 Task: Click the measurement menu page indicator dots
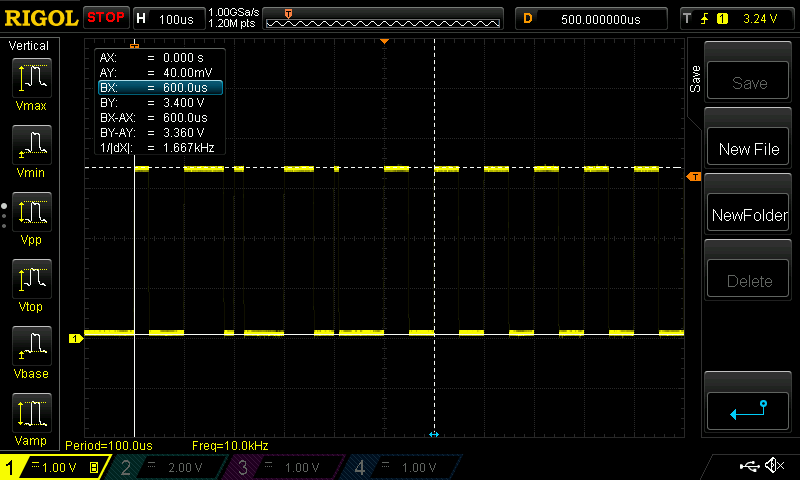pyautogui.click(x=4, y=216)
